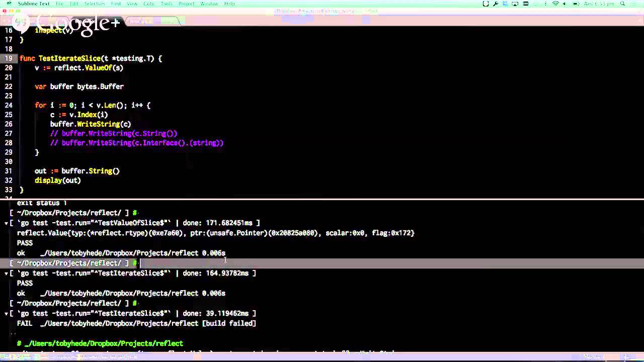644x362 pixels.
Task: Click the menu bar clock 'Wed 6:53 pm'
Action: pyautogui.click(x=599, y=4)
